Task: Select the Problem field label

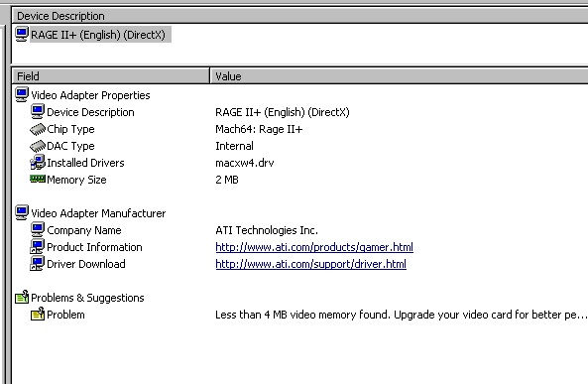Action: point(65,315)
